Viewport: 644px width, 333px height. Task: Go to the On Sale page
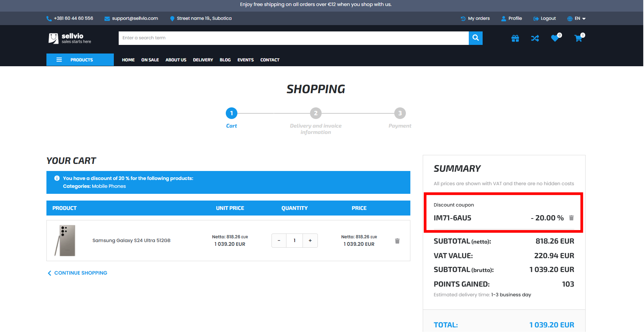pos(150,60)
